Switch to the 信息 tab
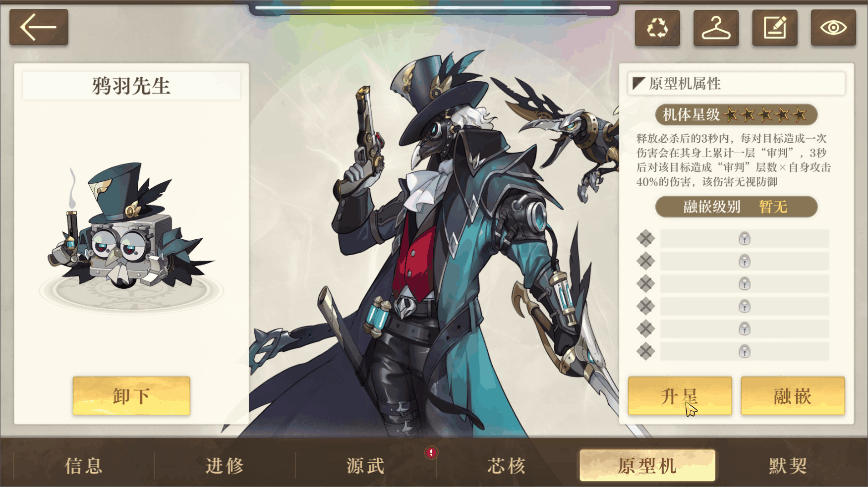This screenshot has height=487, width=868. 84,466
